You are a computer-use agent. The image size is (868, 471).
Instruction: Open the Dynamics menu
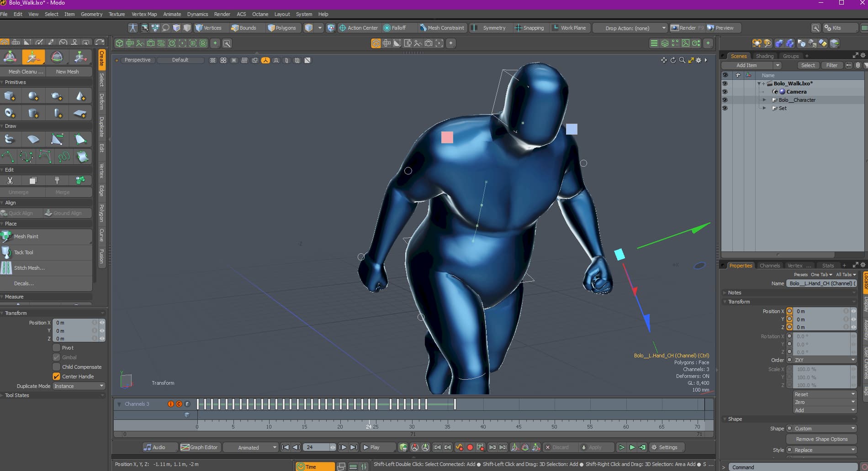click(197, 14)
